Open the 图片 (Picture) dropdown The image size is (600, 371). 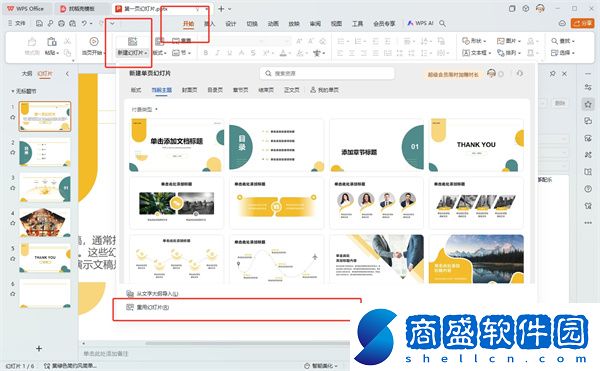point(509,41)
